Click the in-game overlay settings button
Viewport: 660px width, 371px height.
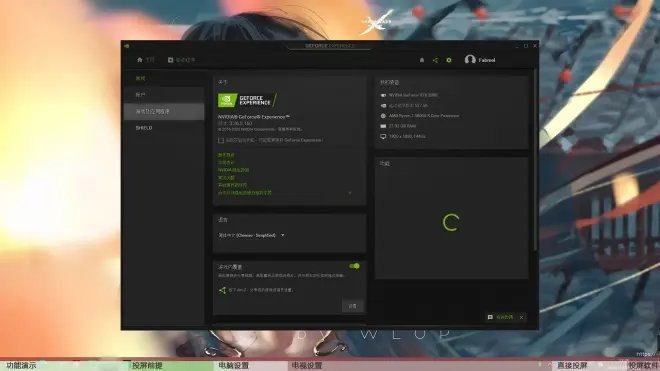[353, 306]
